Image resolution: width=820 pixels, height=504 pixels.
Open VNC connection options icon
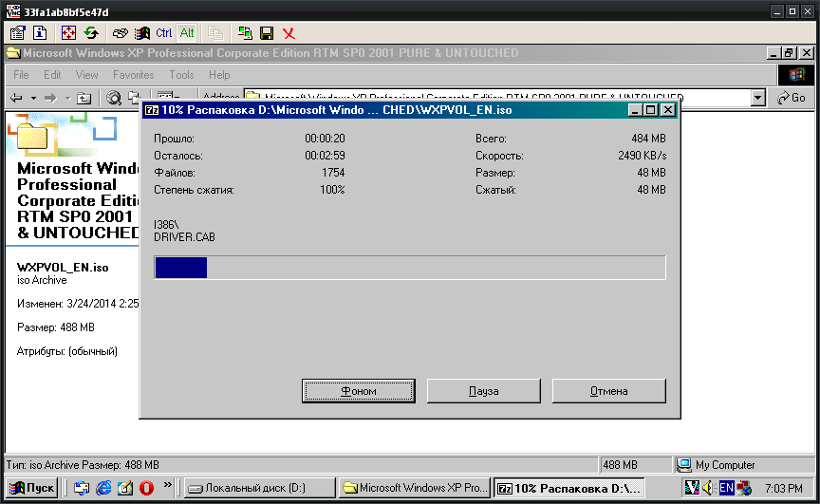[17, 33]
